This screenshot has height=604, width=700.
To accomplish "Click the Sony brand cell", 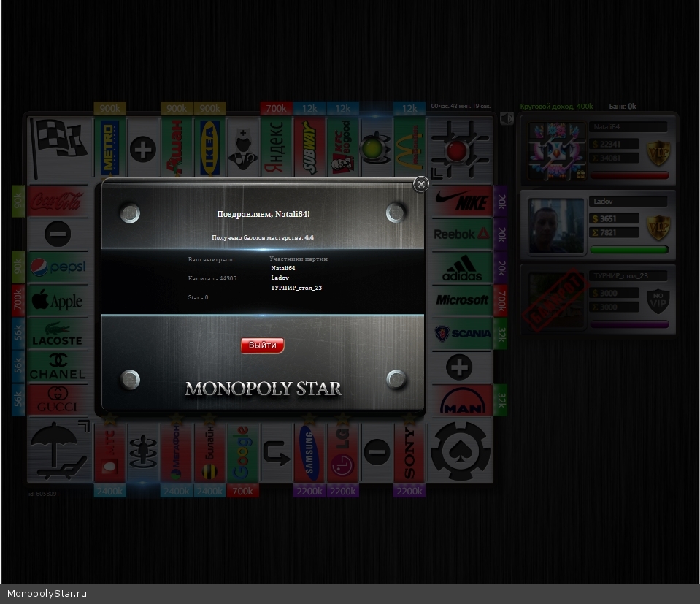I will (409, 452).
